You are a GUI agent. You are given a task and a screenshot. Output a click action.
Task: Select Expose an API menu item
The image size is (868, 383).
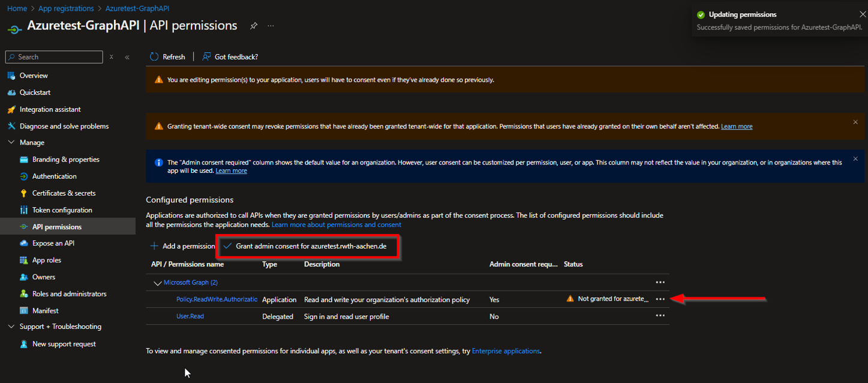pos(53,243)
